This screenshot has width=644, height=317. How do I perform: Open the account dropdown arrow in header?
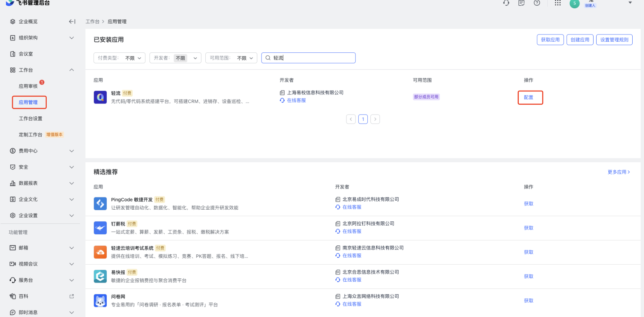[630, 3]
